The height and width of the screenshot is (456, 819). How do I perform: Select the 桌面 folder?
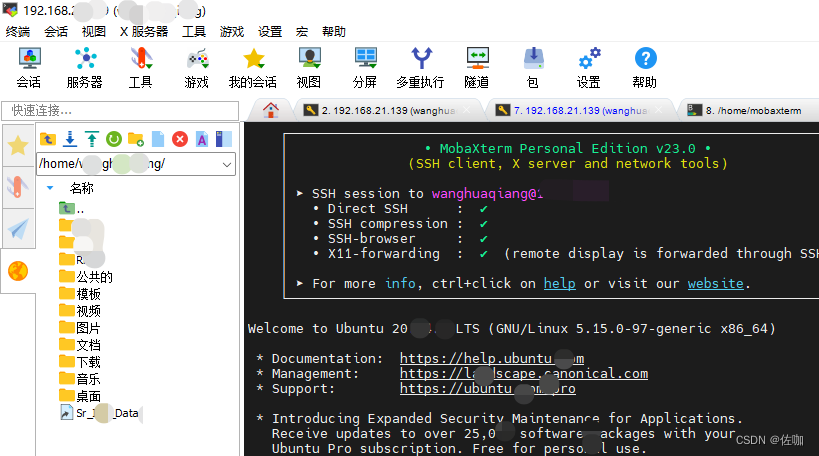[80, 396]
